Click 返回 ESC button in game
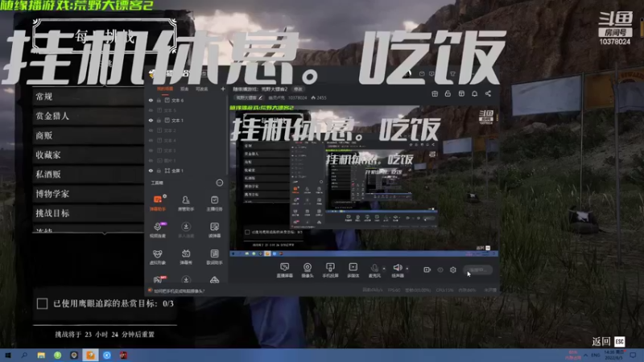This screenshot has width=644, height=362. [609, 341]
